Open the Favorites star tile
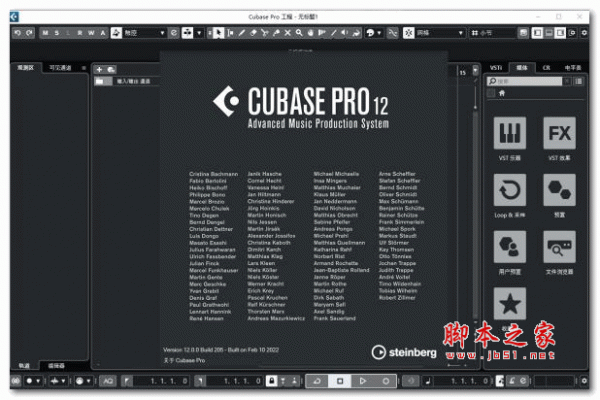This screenshot has height=400, width=600. pyautogui.click(x=510, y=304)
